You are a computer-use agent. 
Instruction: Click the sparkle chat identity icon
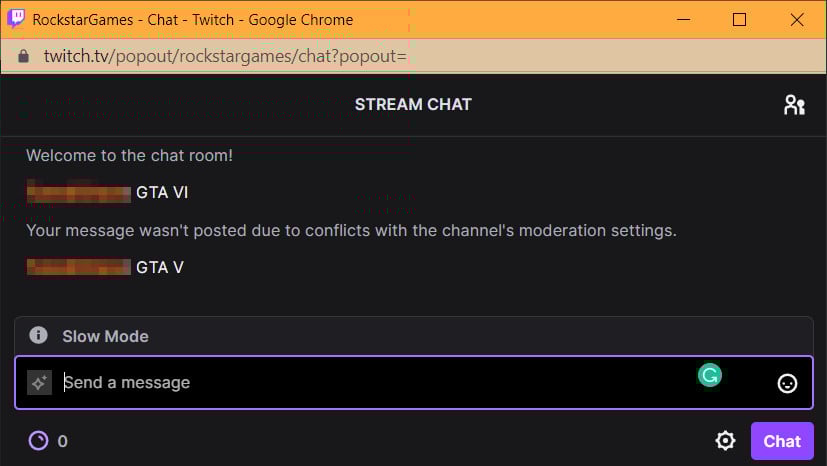[x=40, y=383]
